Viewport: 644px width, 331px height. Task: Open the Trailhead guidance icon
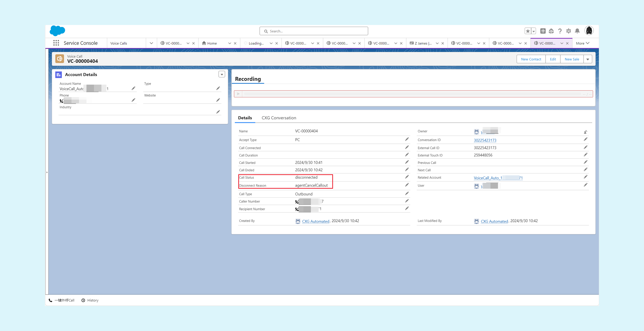click(551, 31)
